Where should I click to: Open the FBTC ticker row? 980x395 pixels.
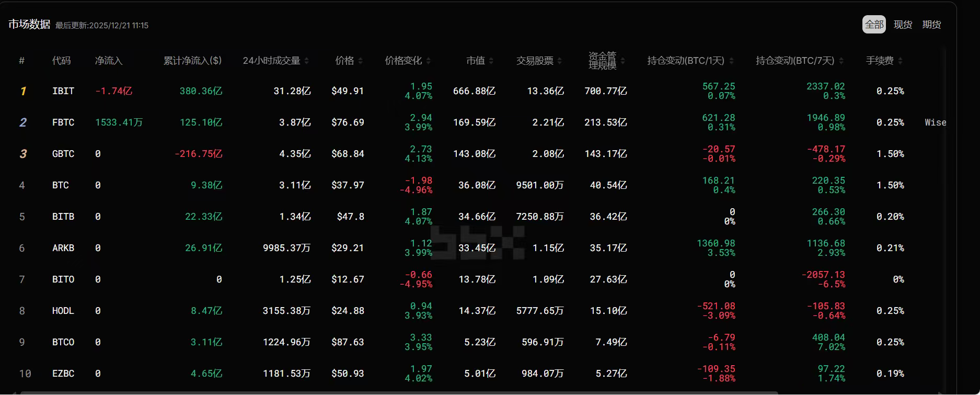click(x=63, y=122)
